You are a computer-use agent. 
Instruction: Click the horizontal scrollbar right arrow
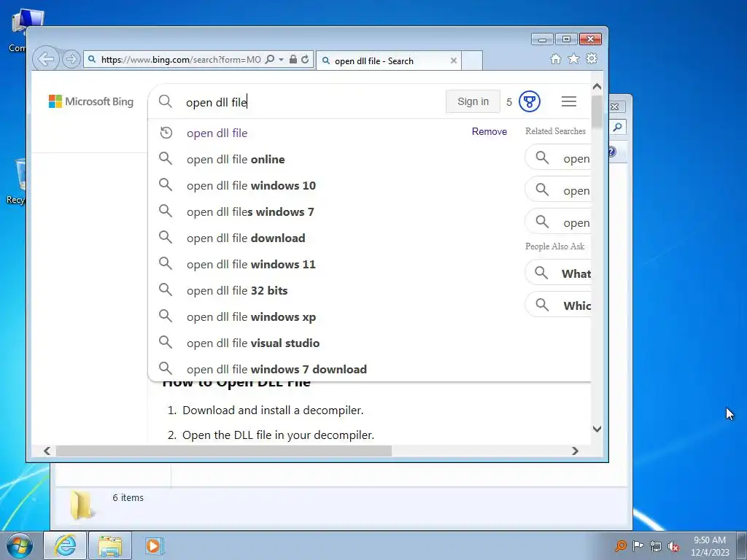[x=575, y=451]
